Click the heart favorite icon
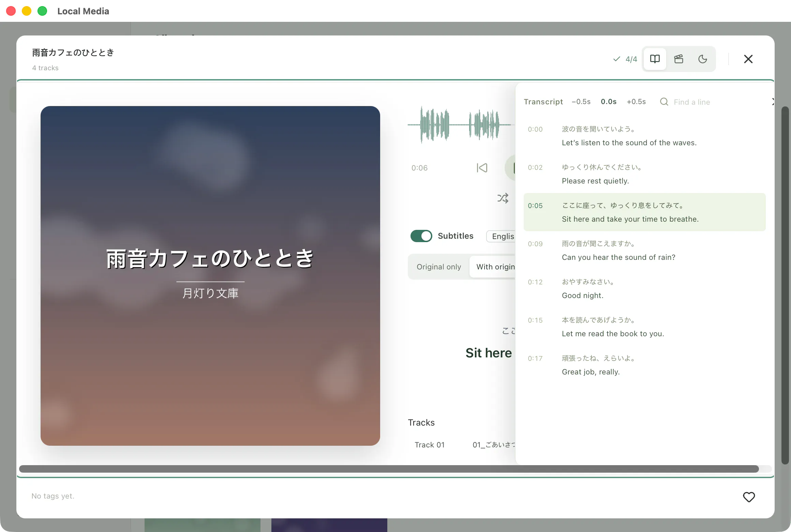Viewport: 791px width, 532px height. click(x=749, y=497)
